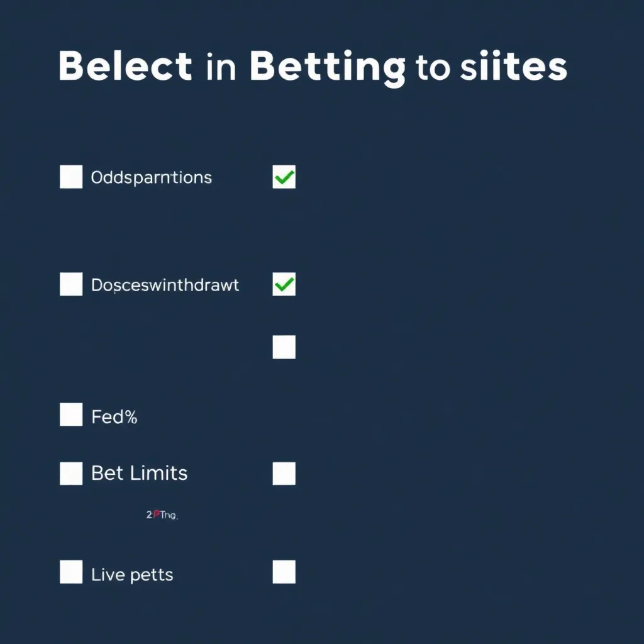The image size is (644, 644).
Task: Click the word Betting in the heading
Action: click(x=327, y=67)
